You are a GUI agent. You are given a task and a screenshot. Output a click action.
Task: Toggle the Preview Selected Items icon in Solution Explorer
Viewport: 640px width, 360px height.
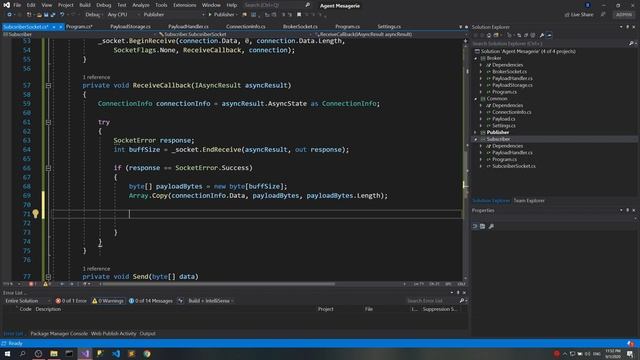click(549, 36)
